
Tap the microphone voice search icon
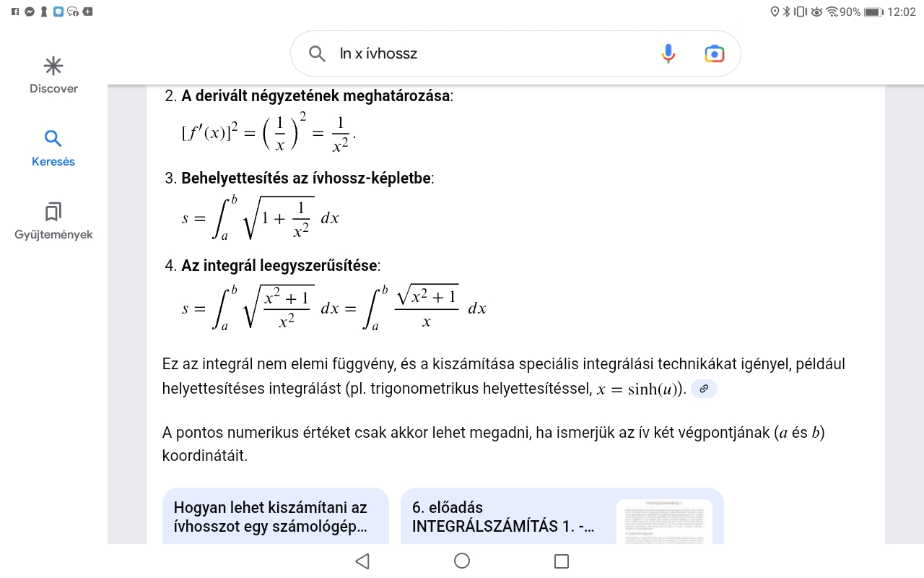668,53
